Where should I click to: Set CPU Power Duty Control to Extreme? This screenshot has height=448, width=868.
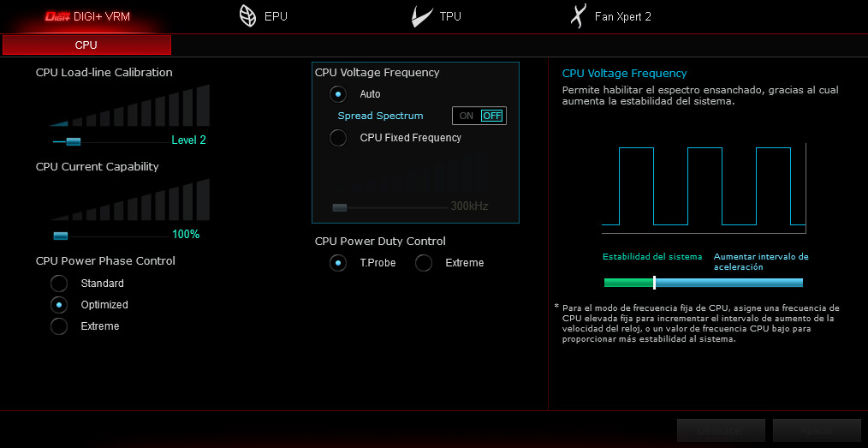[x=424, y=263]
